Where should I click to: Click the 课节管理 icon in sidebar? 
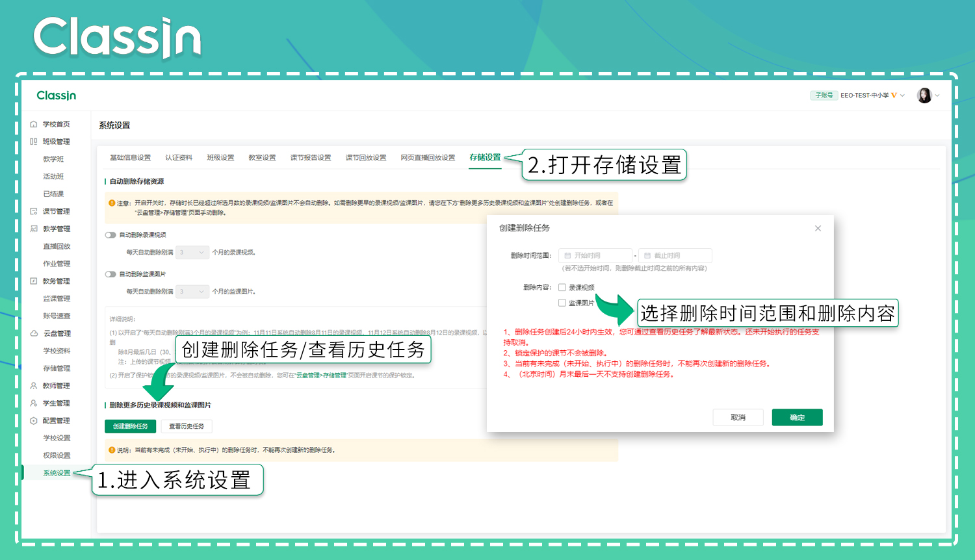coord(34,211)
